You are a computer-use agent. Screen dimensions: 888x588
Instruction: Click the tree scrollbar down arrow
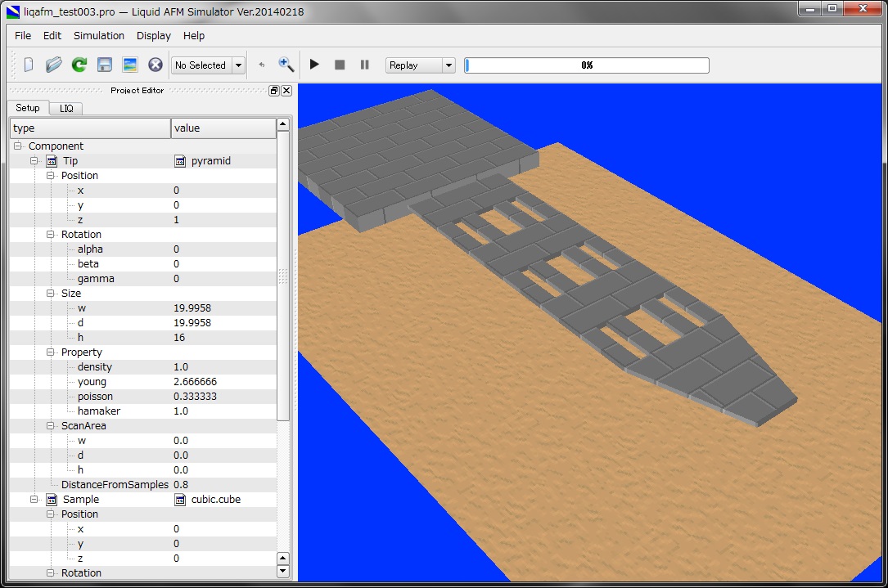point(283,571)
